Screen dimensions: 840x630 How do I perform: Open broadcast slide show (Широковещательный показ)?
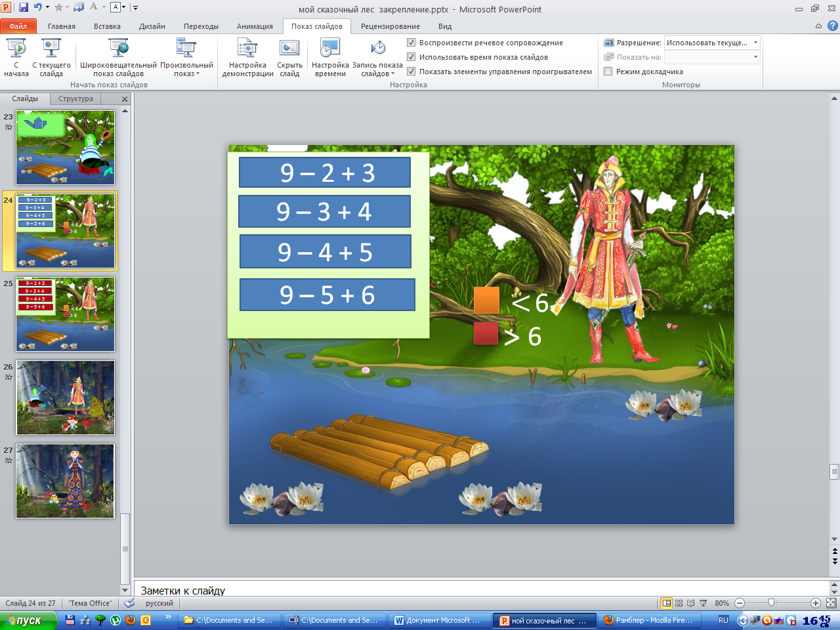coord(118,58)
